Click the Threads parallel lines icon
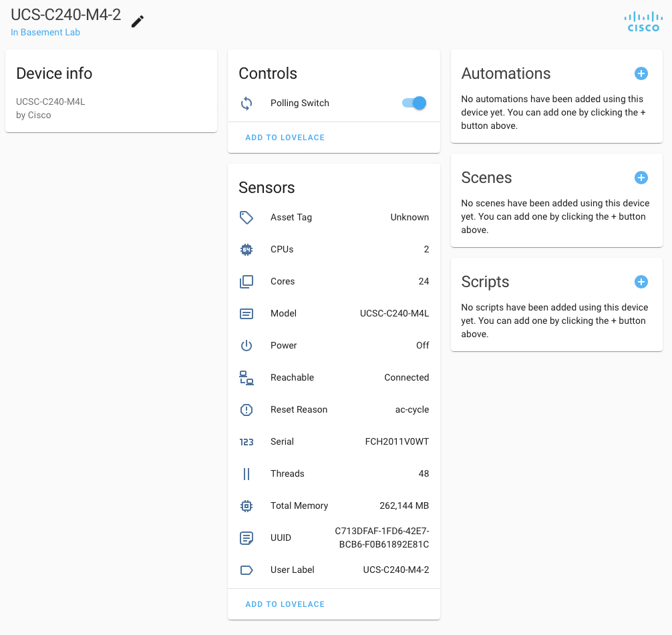 246,474
